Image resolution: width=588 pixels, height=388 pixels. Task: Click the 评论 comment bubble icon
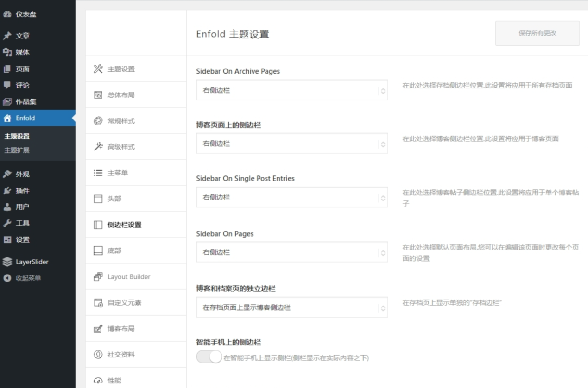(7, 85)
